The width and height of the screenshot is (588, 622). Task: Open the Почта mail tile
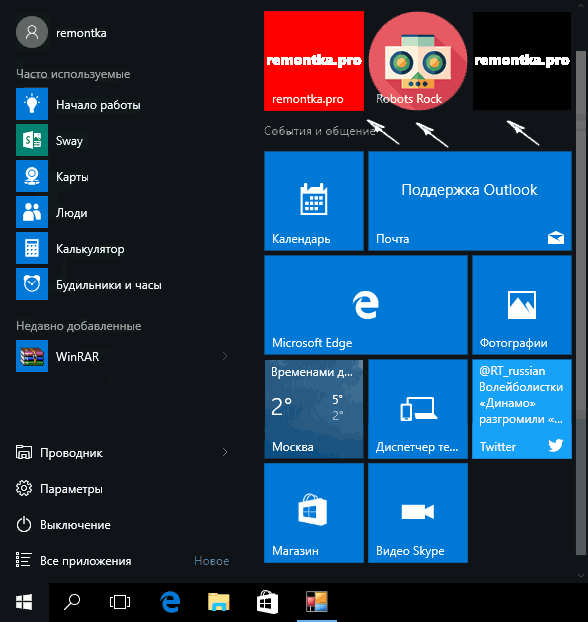(470, 201)
